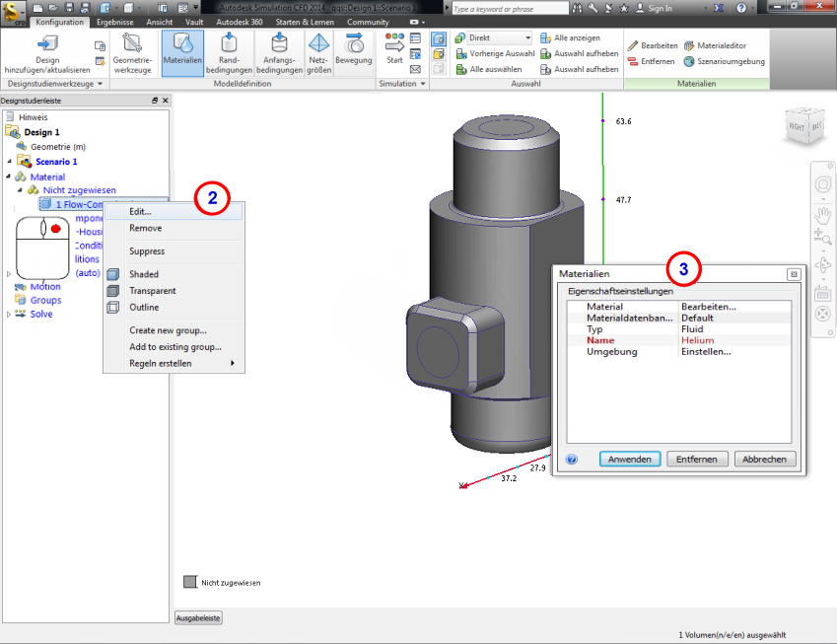
Task: Open Szenarioumgebung settings
Action: [725, 61]
